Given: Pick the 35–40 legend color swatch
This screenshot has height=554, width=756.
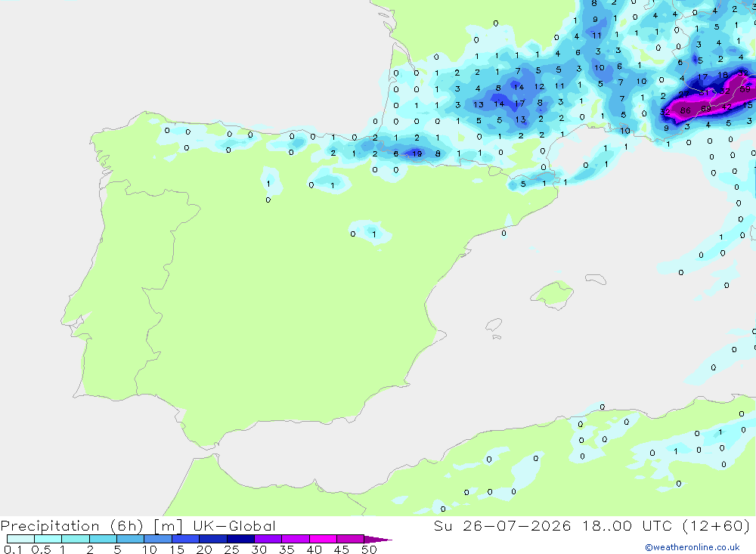Looking at the screenshot, I should (295, 539).
